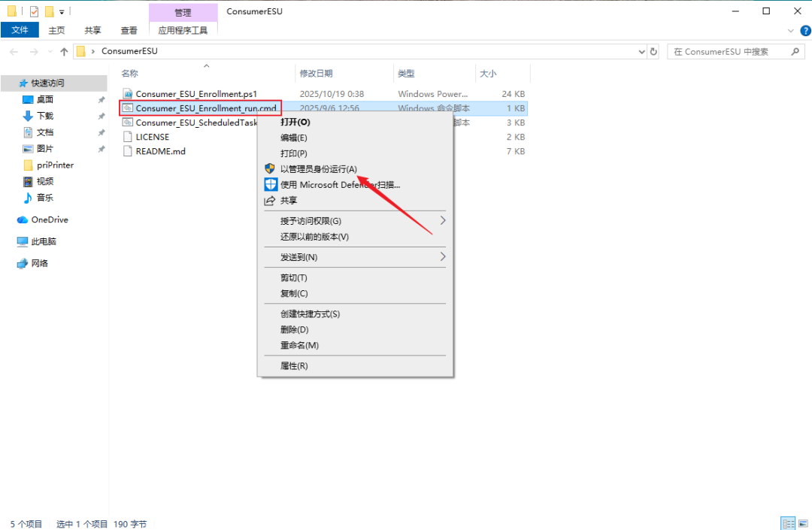Click the Refresh icon beside address bar

coord(653,52)
